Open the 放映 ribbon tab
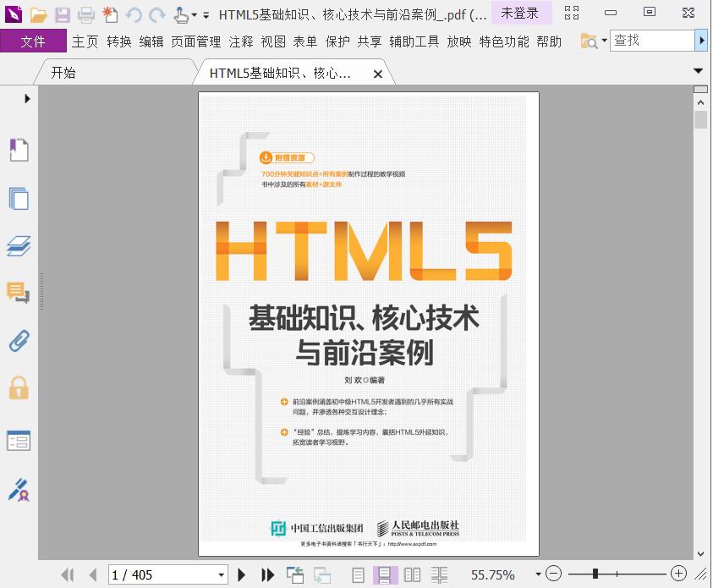The height and width of the screenshot is (588, 713). tap(459, 41)
